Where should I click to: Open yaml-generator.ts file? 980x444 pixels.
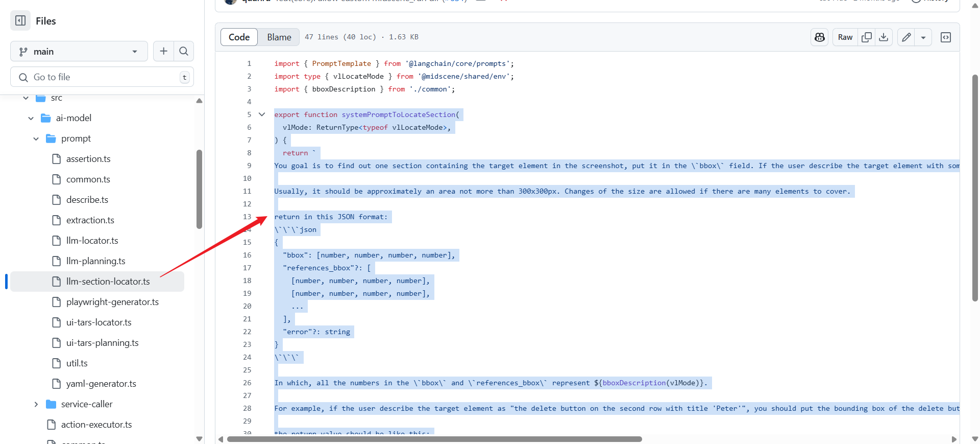click(x=101, y=384)
